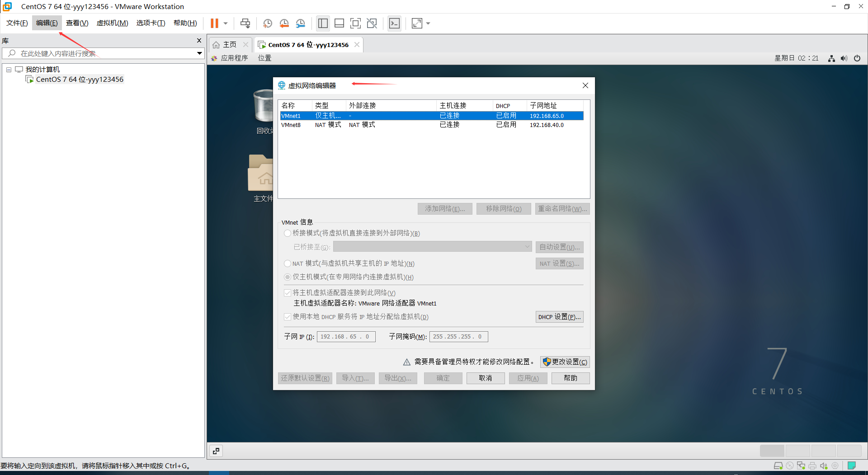This screenshot has width=868, height=475.
Task: Select the VMnet1 row in network list
Action: [x=432, y=116]
